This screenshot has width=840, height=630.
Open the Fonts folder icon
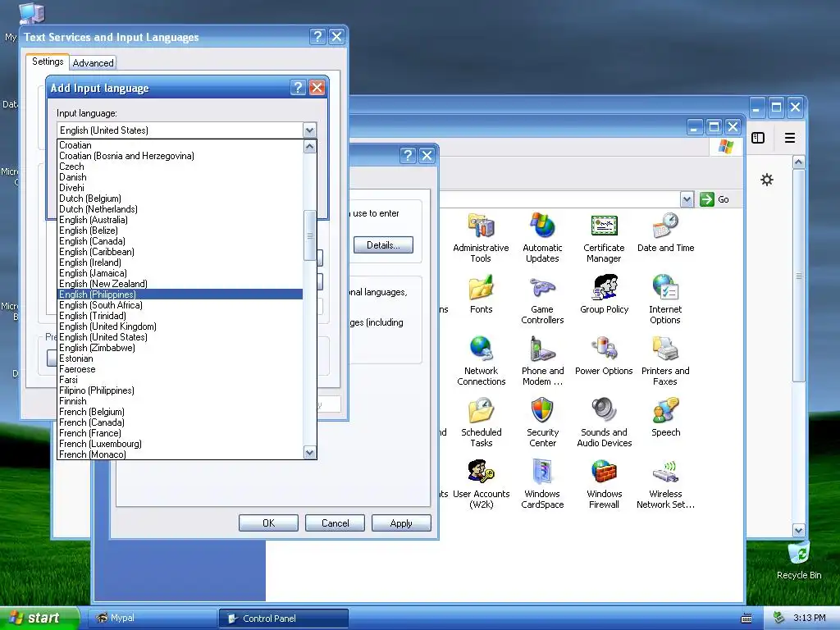[x=481, y=294]
